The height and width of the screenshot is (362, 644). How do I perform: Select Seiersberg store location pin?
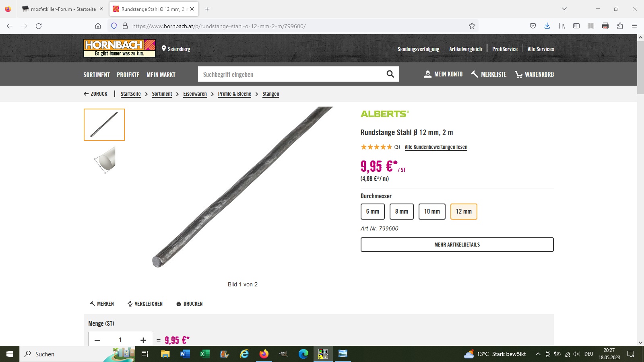[164, 49]
